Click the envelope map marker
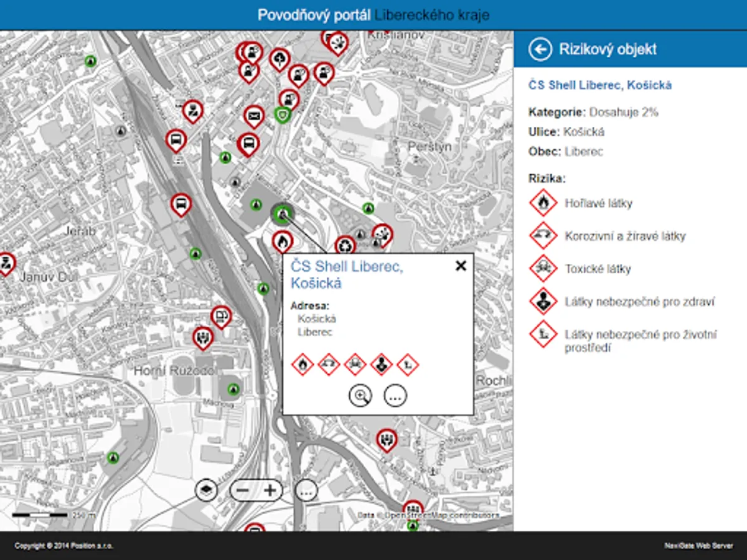 [254, 116]
